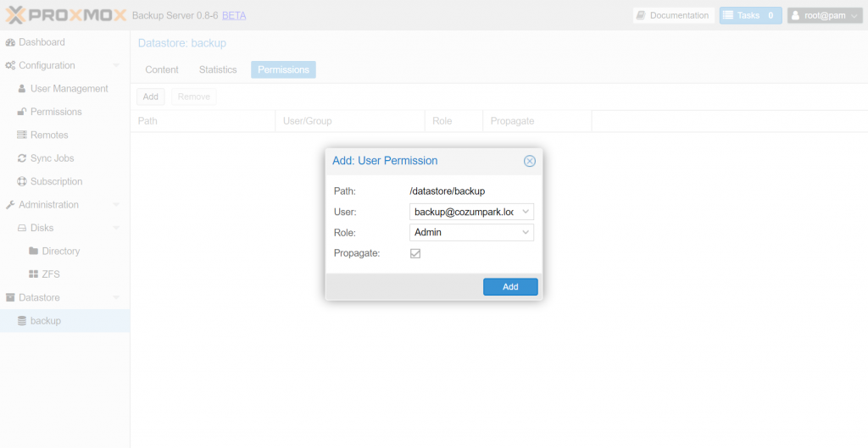Close the Add User Permission dialog

(530, 161)
